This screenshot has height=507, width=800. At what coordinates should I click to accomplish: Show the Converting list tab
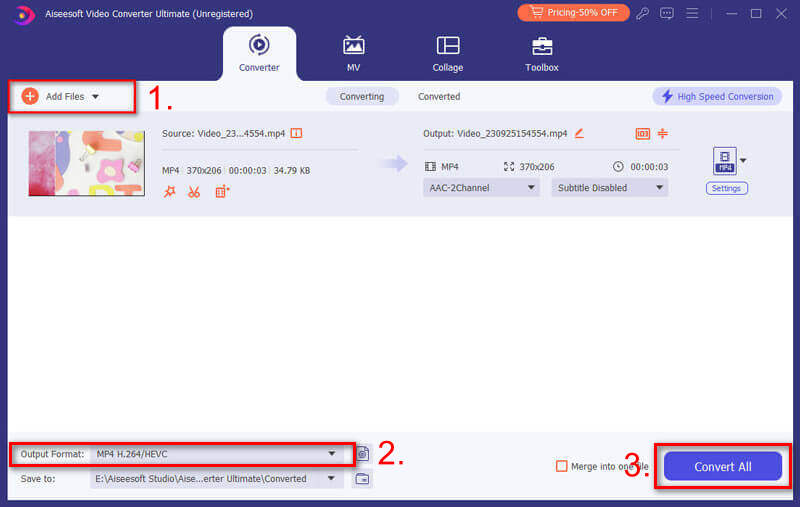click(362, 96)
